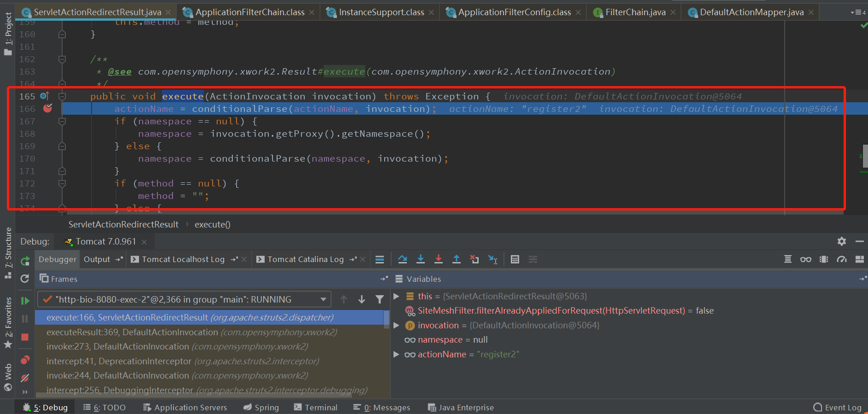Close the ServletActionRedirectResult.java tab
This screenshot has height=414, width=868.
pyautogui.click(x=168, y=12)
